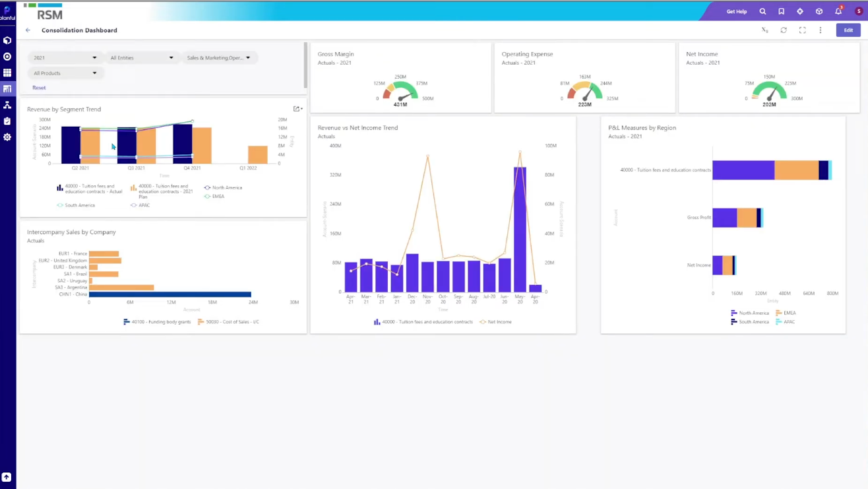This screenshot has height=489, width=868.
Task: Open the search icon in top bar
Action: pyautogui.click(x=762, y=11)
